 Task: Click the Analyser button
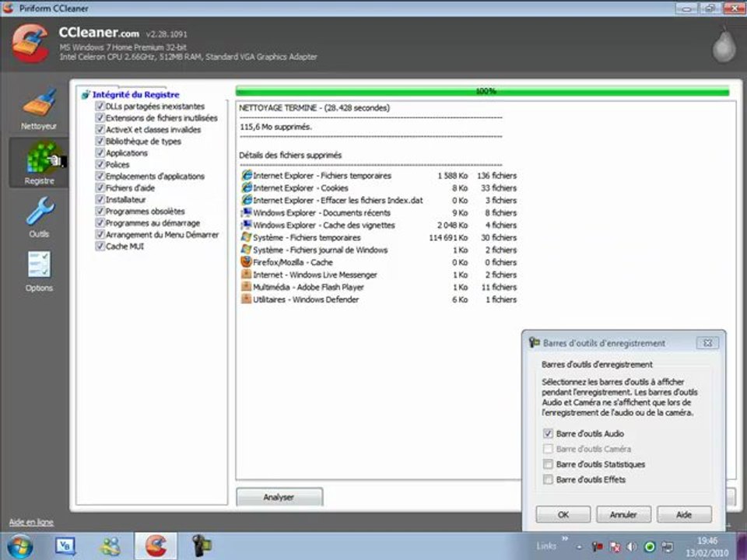[279, 497]
